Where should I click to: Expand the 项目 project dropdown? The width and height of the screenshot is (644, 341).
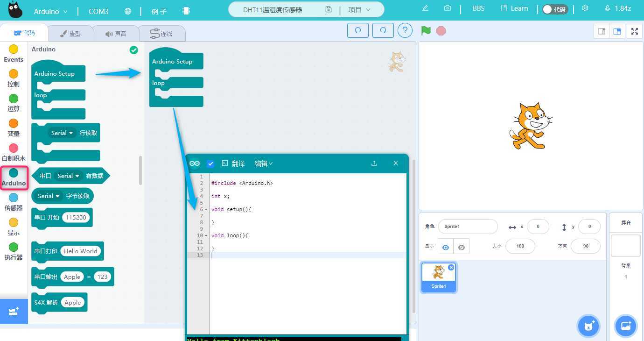pyautogui.click(x=360, y=10)
